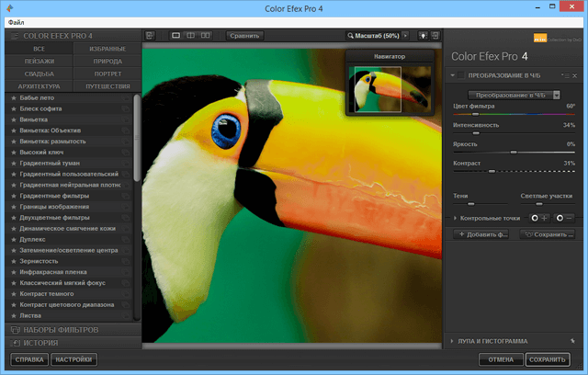
Task: Add a negative control point
Action: click(x=562, y=218)
